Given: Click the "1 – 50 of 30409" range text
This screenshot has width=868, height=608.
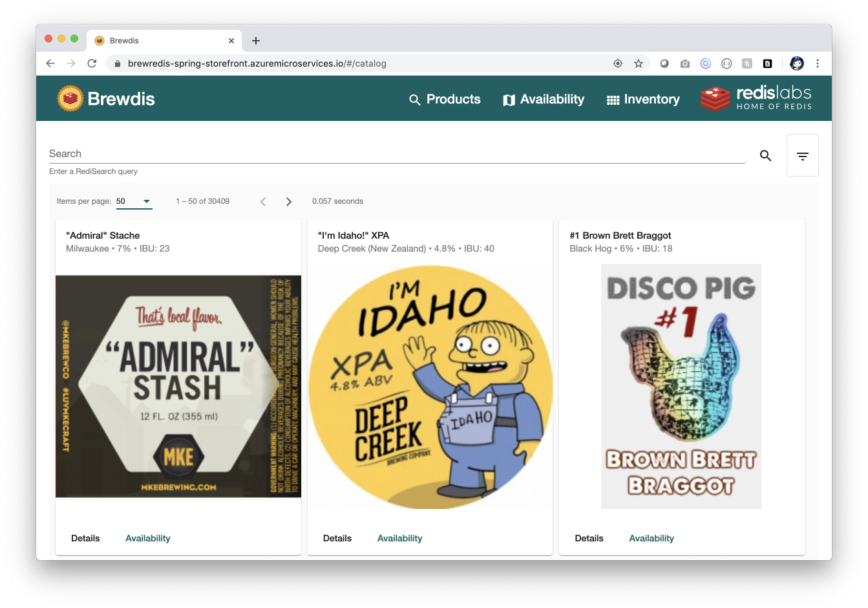Looking at the screenshot, I should click(203, 201).
